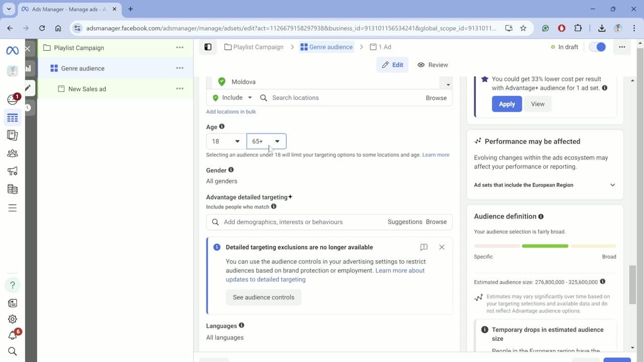644x362 pixels.
Task: Click Browse in detailed targeting field
Action: click(x=436, y=222)
